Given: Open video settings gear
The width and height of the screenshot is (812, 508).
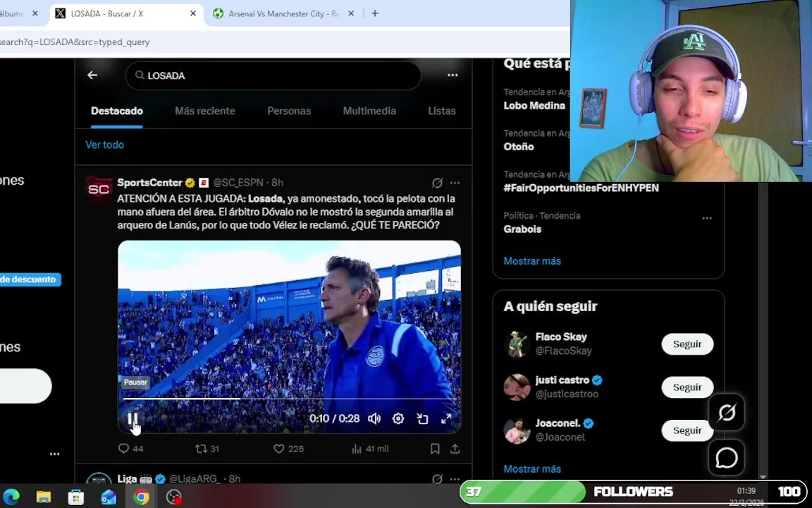Looking at the screenshot, I should 398,418.
